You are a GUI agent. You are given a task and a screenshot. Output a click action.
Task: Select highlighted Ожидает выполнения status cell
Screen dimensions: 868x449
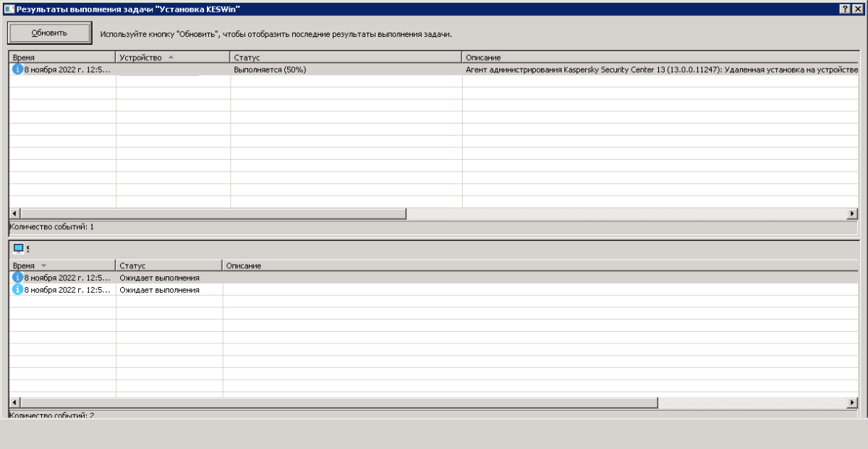169,278
